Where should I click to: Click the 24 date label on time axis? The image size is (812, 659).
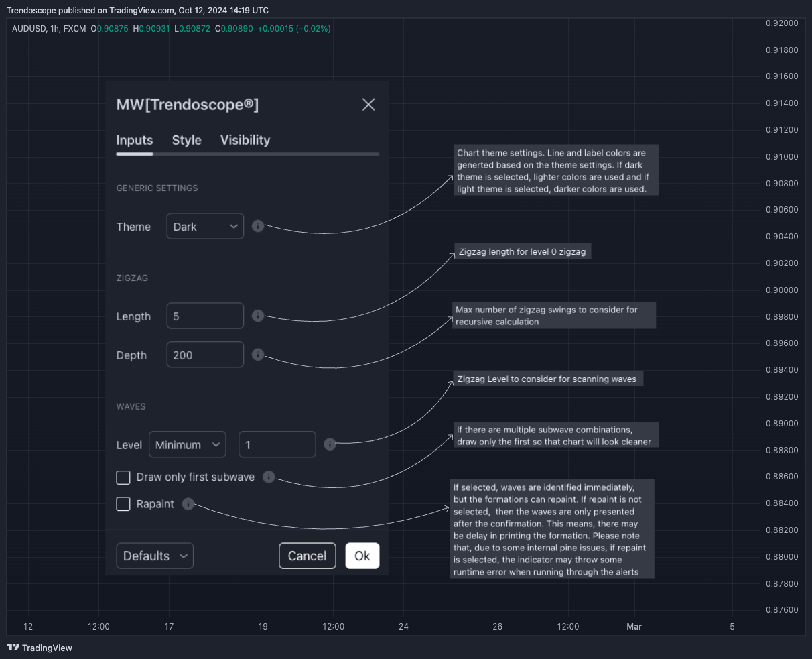coord(403,627)
